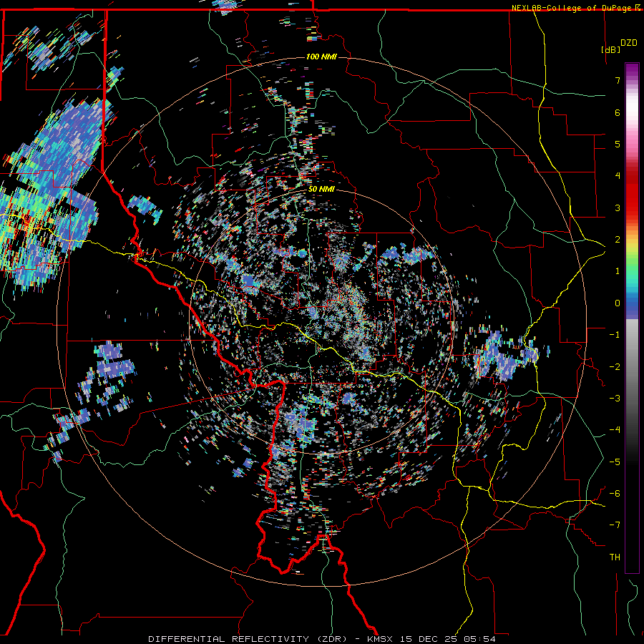Click the scale tick label -6
Image resolution: width=644 pixels, height=644 pixels.
click(x=615, y=494)
